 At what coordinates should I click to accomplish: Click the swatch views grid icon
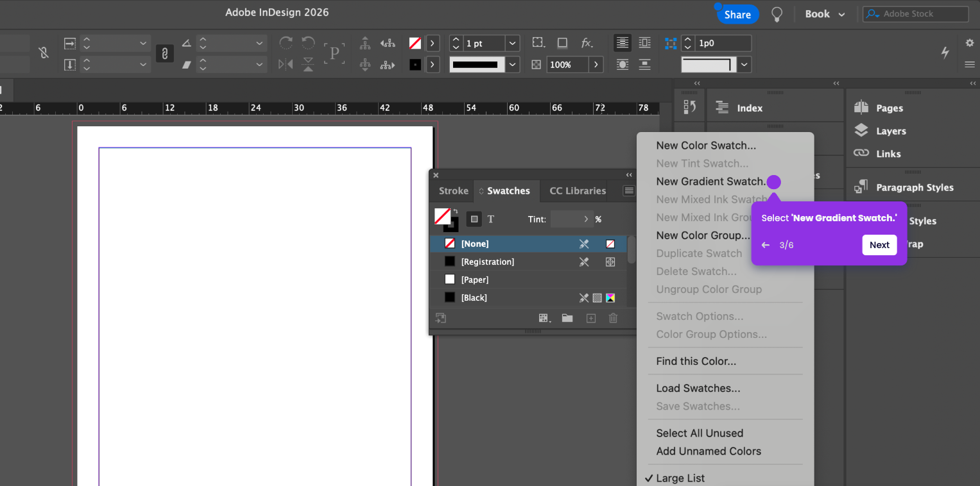(x=545, y=318)
